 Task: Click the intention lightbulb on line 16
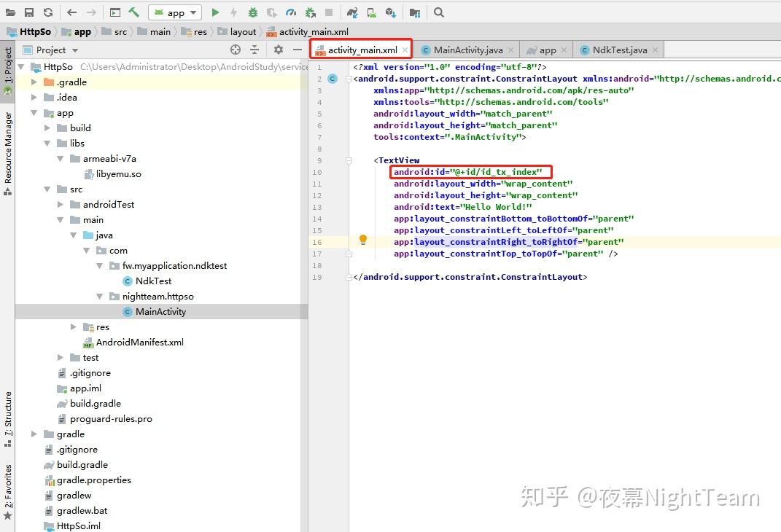coord(362,239)
